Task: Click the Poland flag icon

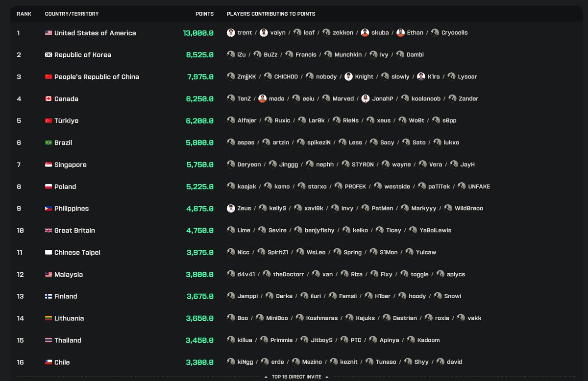Action: click(48, 187)
